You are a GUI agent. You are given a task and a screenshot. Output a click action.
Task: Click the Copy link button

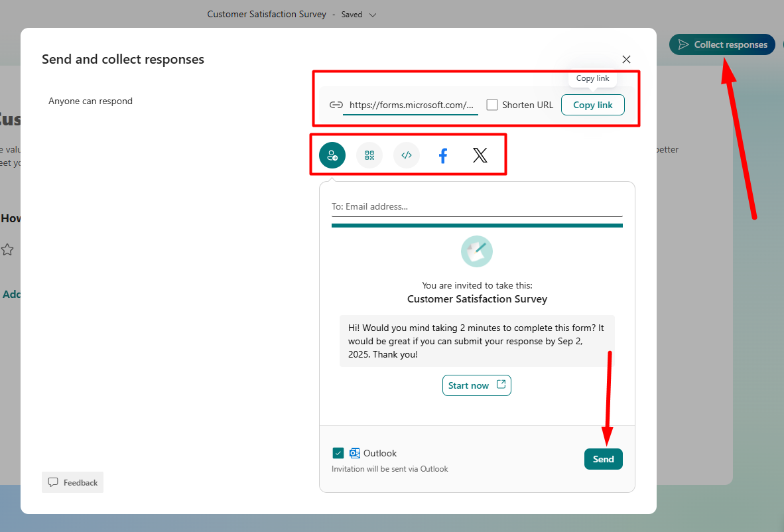click(x=592, y=105)
